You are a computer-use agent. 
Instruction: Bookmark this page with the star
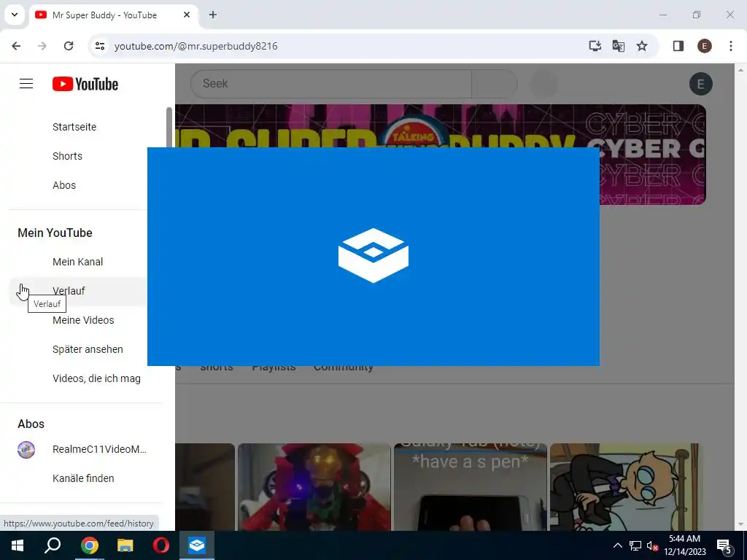click(x=642, y=46)
